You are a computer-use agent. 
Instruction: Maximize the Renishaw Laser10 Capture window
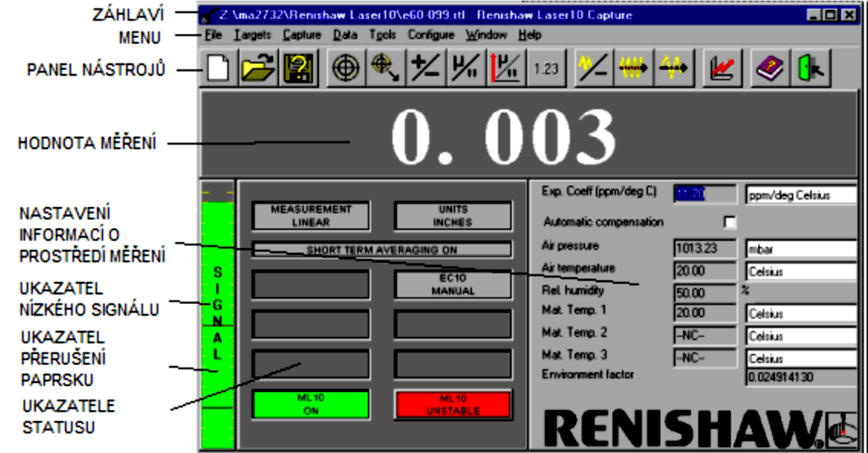pyautogui.click(x=831, y=15)
